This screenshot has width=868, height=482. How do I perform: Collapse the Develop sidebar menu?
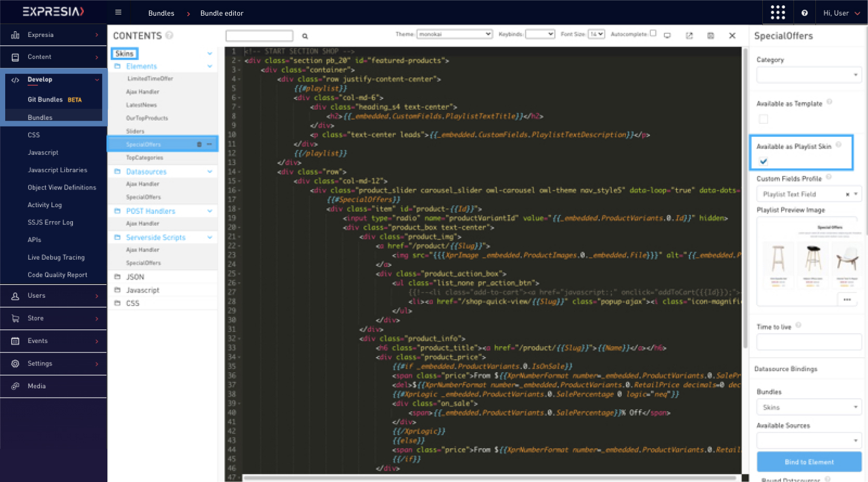[x=54, y=80]
